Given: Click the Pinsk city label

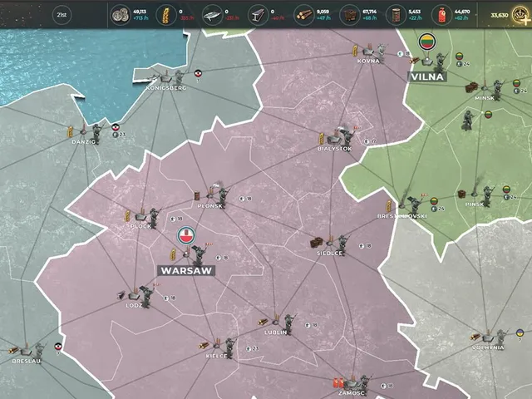Looking at the screenshot, I should pyautogui.click(x=475, y=204).
